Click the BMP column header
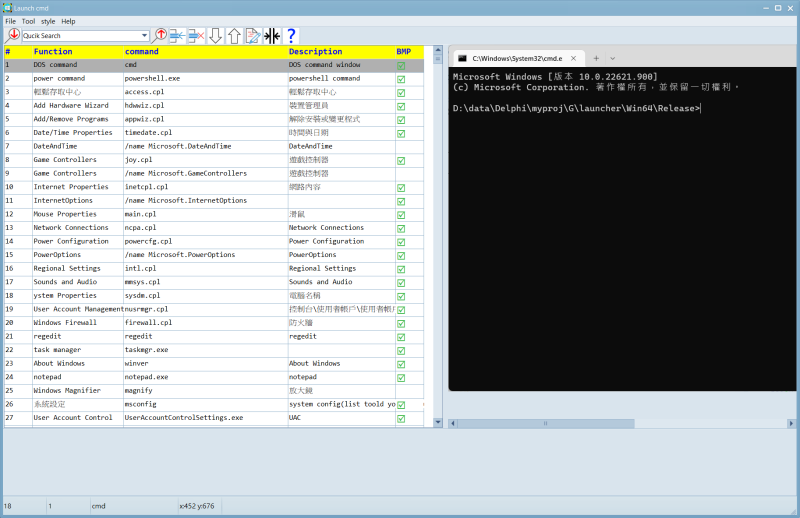This screenshot has height=518, width=800. click(x=409, y=52)
